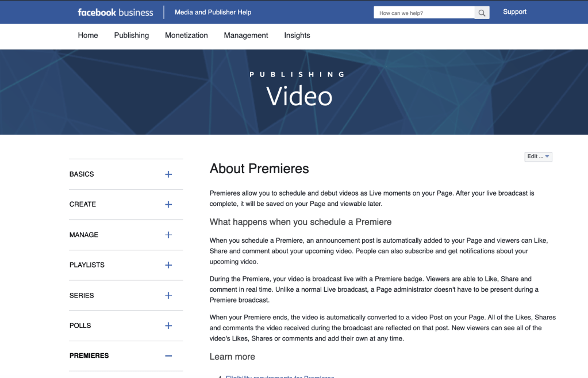Expand the CREATE section plus icon

coord(168,204)
